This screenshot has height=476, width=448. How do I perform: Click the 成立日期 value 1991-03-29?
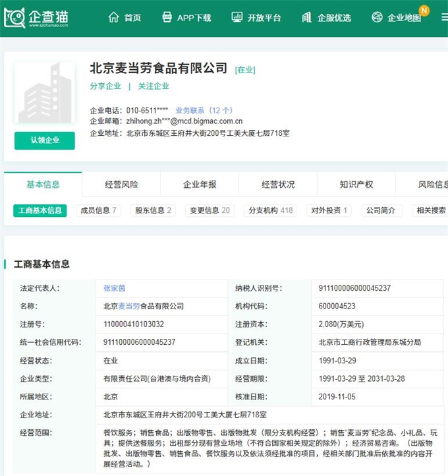pyautogui.click(x=337, y=361)
